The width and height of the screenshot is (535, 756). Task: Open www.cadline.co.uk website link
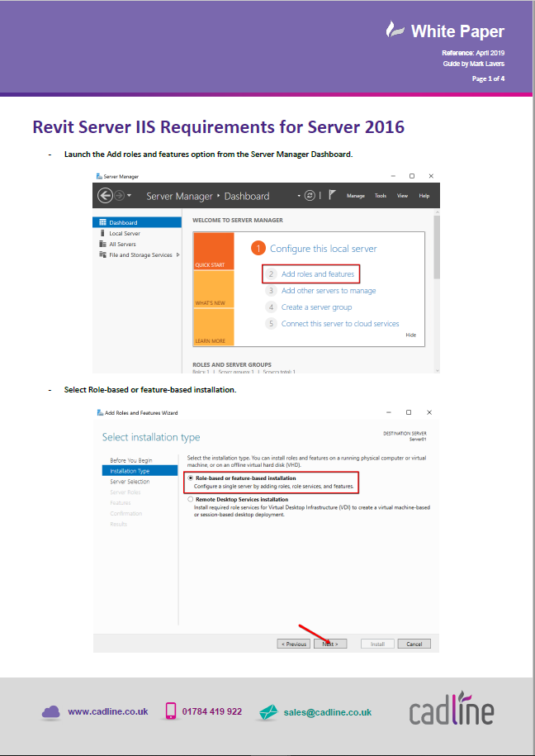click(x=108, y=711)
